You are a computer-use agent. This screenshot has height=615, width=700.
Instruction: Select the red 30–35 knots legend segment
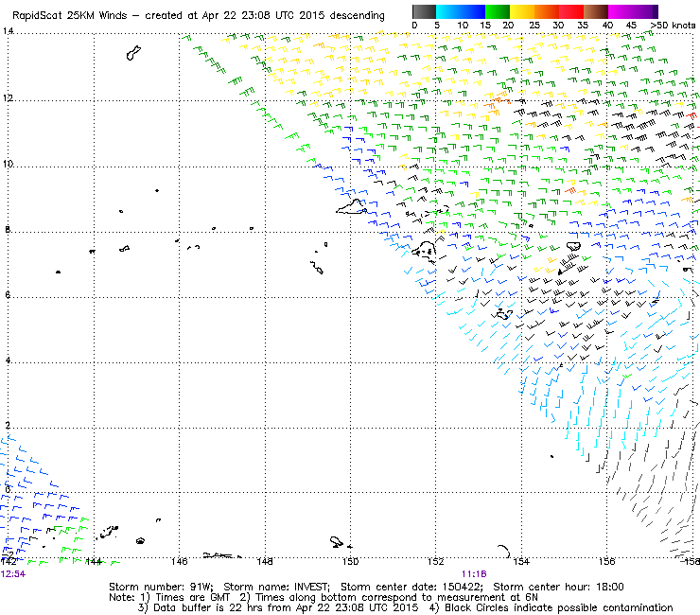571,11
